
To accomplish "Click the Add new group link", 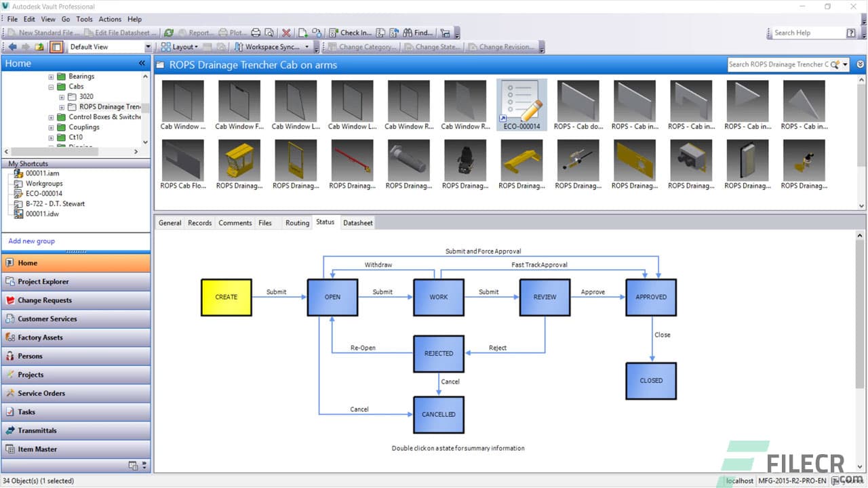I will (31, 241).
